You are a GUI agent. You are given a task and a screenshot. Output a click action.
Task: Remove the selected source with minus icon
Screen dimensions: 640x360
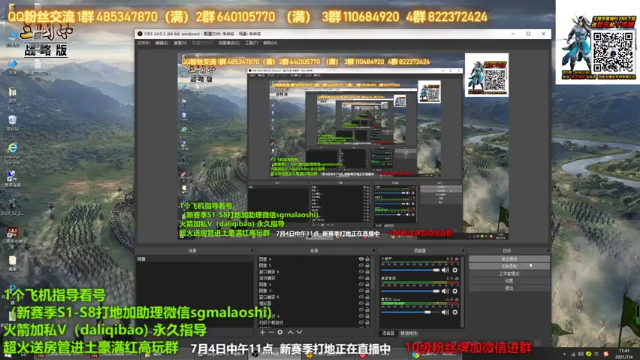click(271, 332)
